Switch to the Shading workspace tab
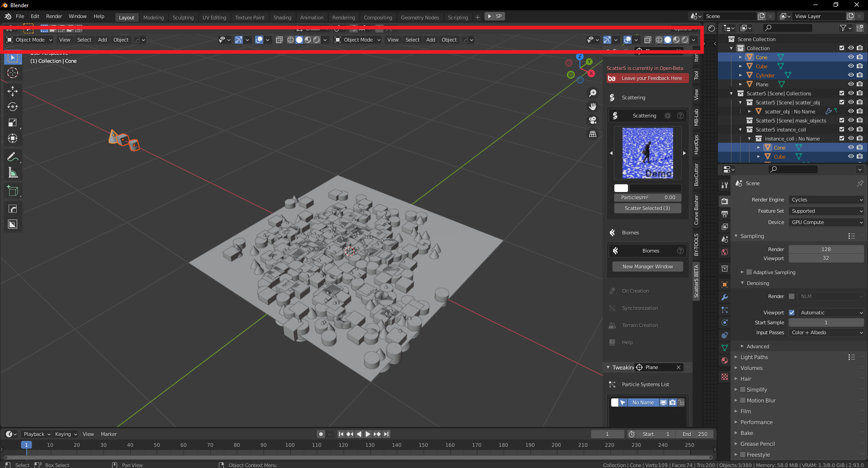The width and height of the screenshot is (868, 468). tap(282, 17)
